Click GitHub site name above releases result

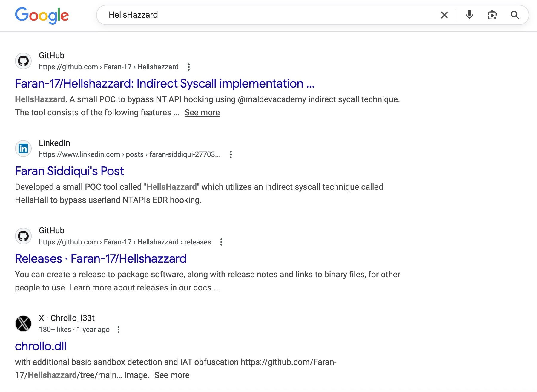click(x=52, y=230)
